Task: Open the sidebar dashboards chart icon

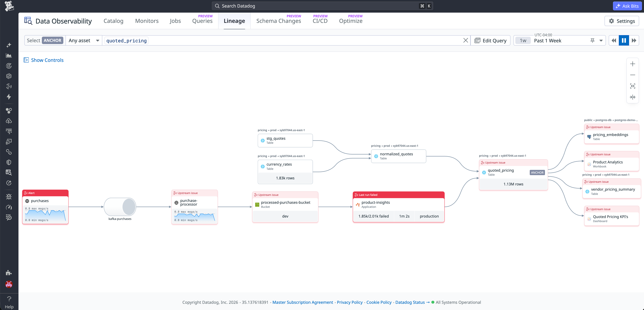Action: [x=9, y=55]
